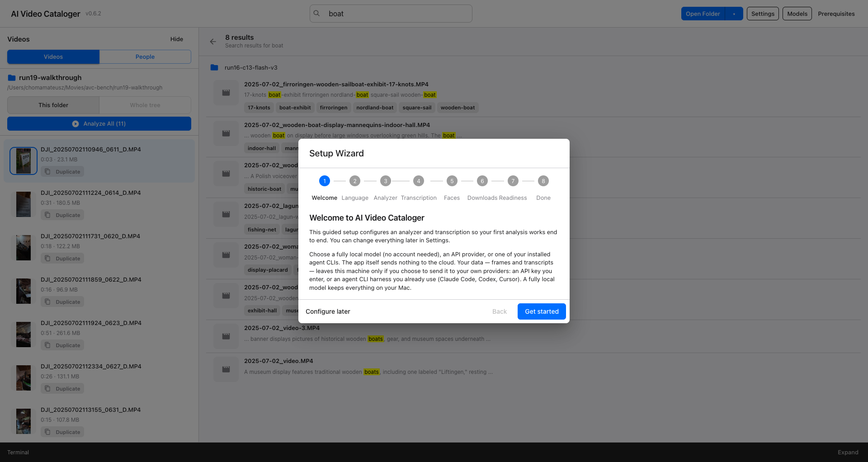Expand the Terminal panel
This screenshot has height=462, width=868.
848,453
